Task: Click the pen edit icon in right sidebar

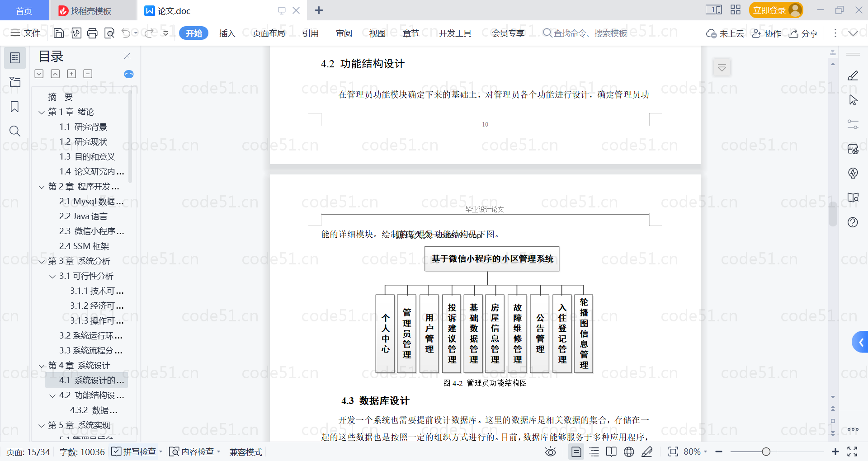Action: (853, 75)
